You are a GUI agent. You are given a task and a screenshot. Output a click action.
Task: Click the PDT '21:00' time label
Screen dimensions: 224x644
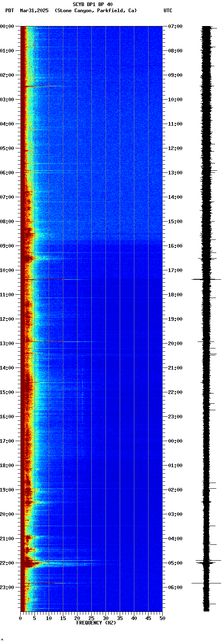point(7,539)
